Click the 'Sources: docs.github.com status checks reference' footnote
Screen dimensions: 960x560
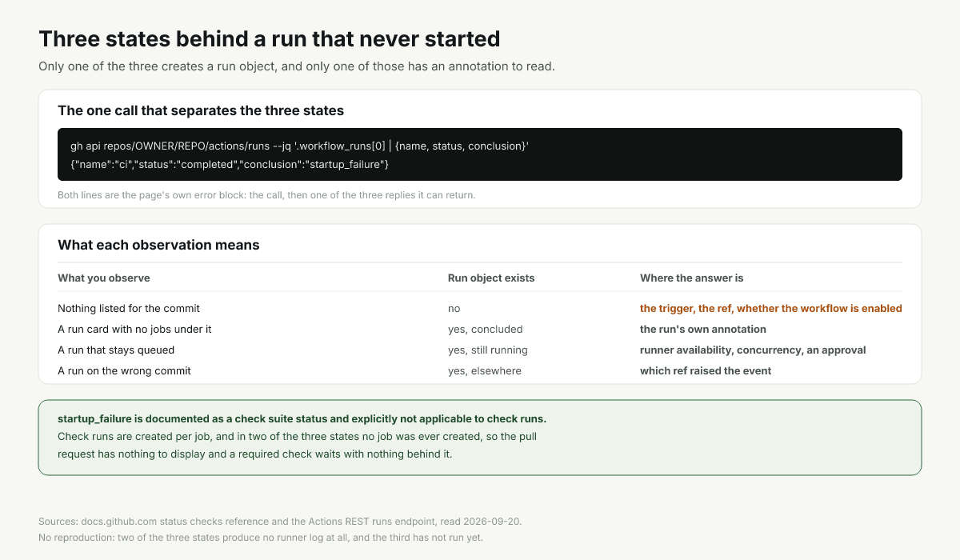[280, 521]
